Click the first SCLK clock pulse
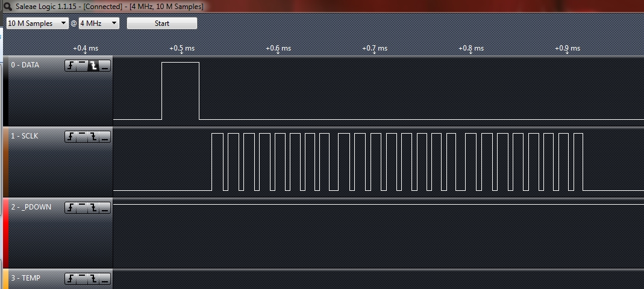Image resolution: width=644 pixels, height=289 pixels. point(217,162)
